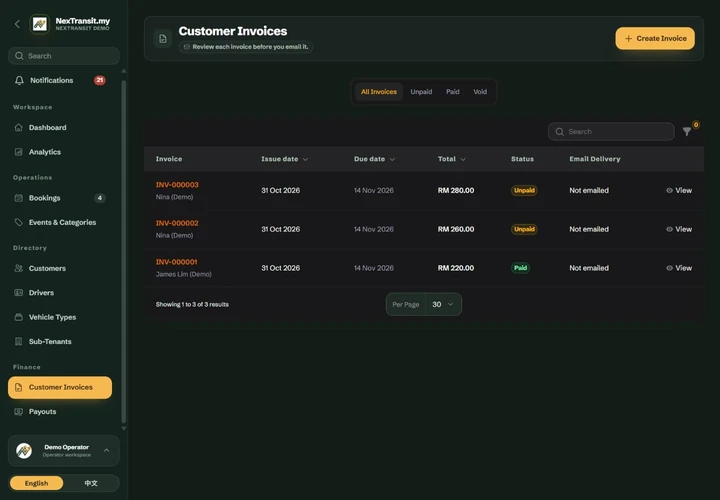Click the Dashboard home icon
The image size is (720, 500).
(x=18, y=127)
